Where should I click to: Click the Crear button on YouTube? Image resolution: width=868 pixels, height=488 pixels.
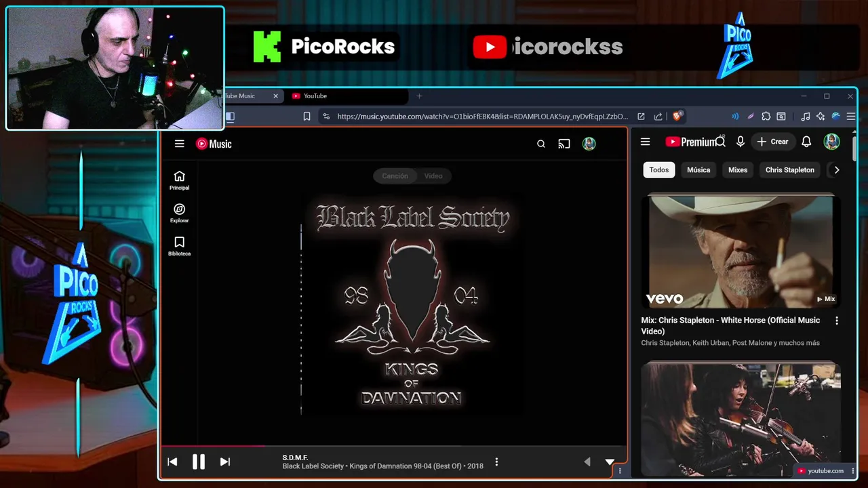772,142
